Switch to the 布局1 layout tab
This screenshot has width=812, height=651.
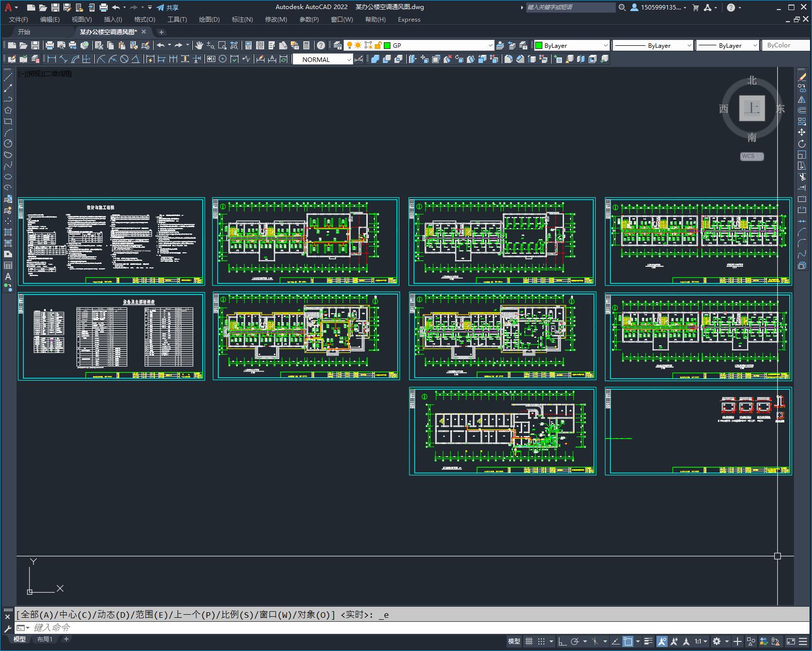tap(45, 639)
